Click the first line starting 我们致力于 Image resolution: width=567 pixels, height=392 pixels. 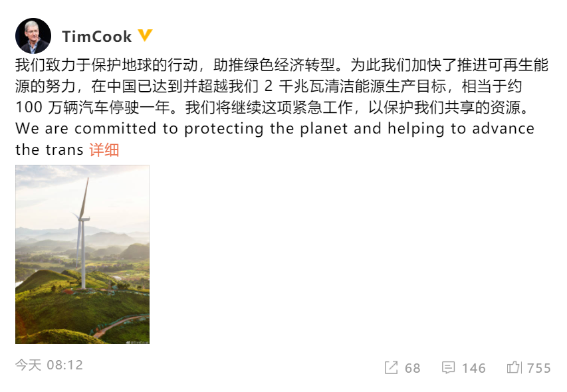282,65
